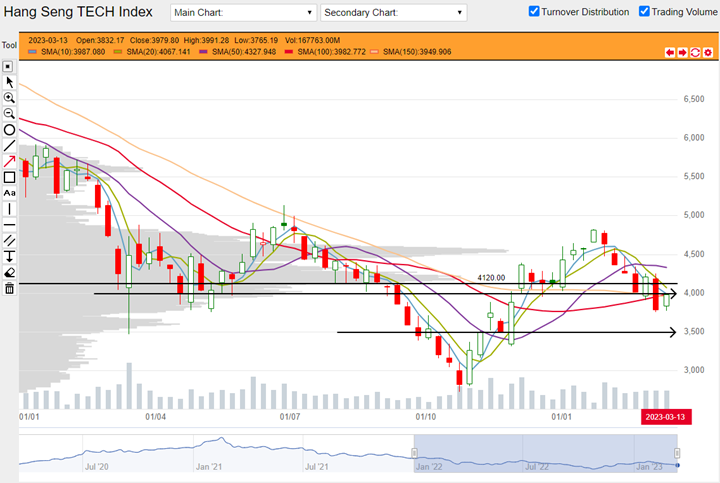Shift chart left with red left arrow
This screenshot has width=720, height=483.
(x=670, y=52)
